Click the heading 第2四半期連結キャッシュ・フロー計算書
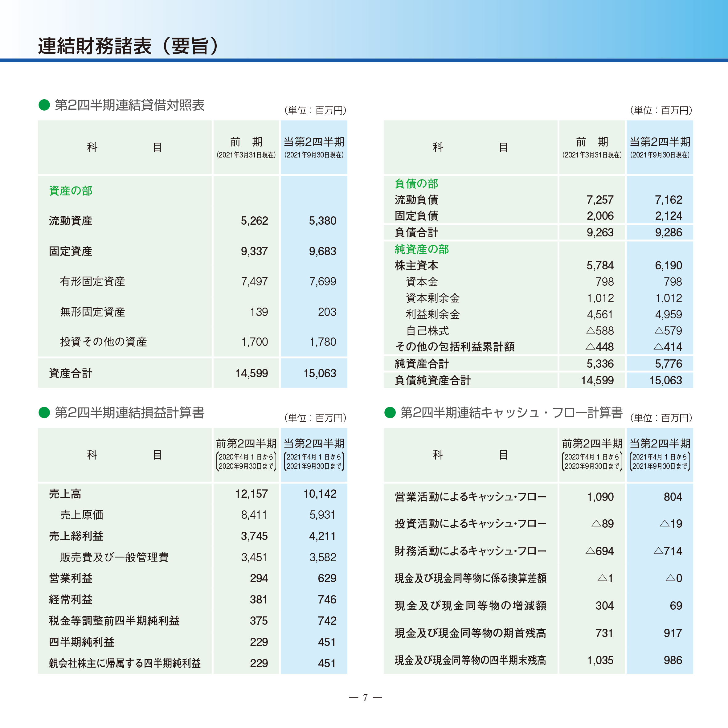Viewport: 728px width, 728px height. [511, 413]
